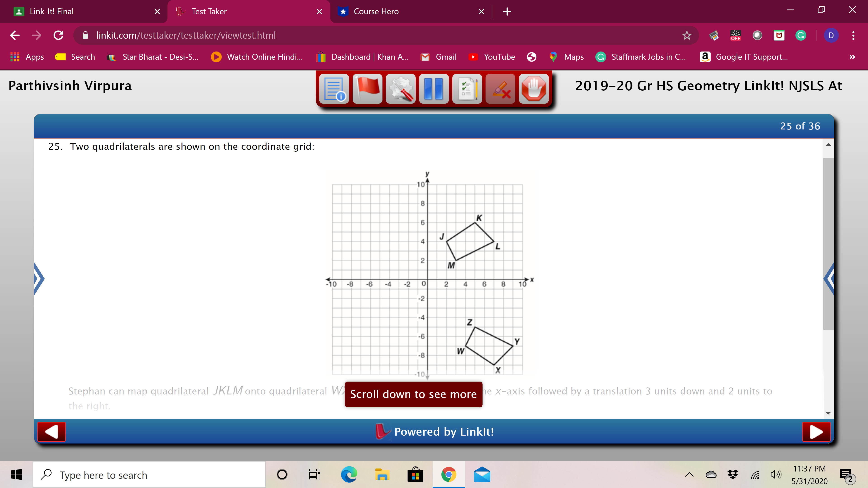Viewport: 868px width, 488px height.
Task: Click the red flag question icon
Action: [x=367, y=89]
